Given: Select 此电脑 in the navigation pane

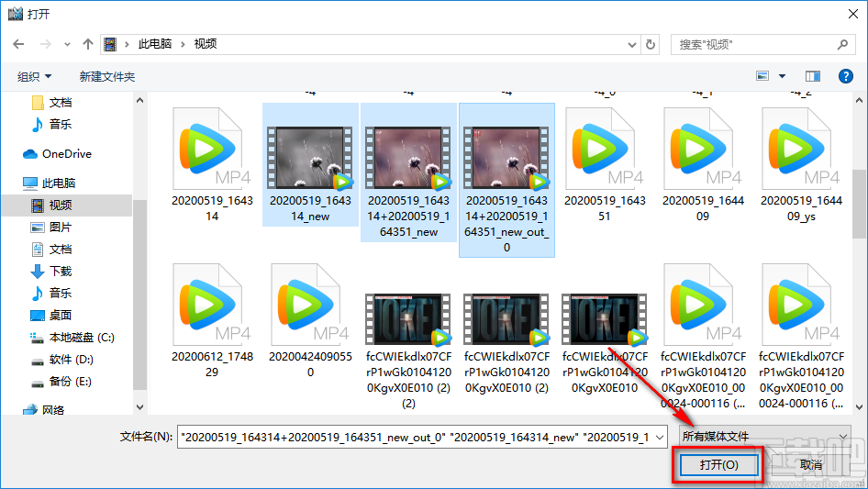Looking at the screenshot, I should (x=50, y=183).
